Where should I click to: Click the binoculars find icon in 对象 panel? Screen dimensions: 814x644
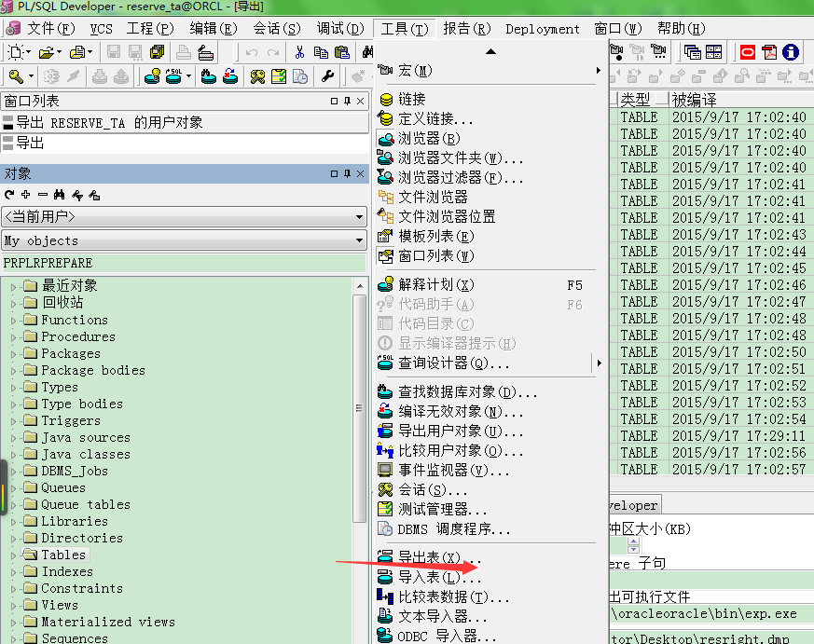[x=59, y=195]
